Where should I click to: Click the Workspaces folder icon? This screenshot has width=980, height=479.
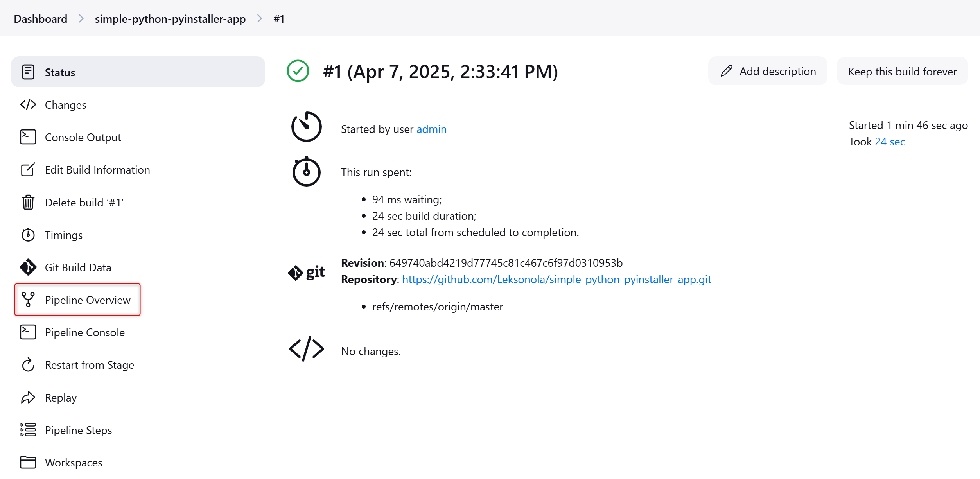tap(28, 463)
